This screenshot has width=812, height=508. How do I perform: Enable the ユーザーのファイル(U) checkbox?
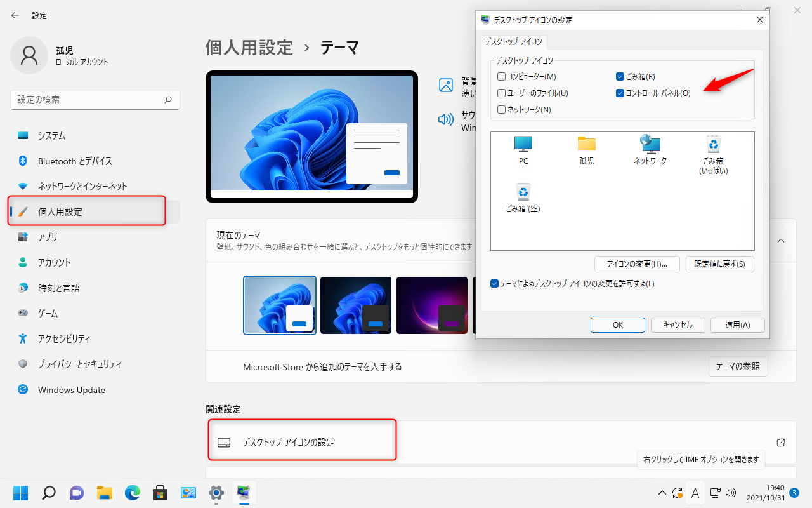click(x=502, y=93)
